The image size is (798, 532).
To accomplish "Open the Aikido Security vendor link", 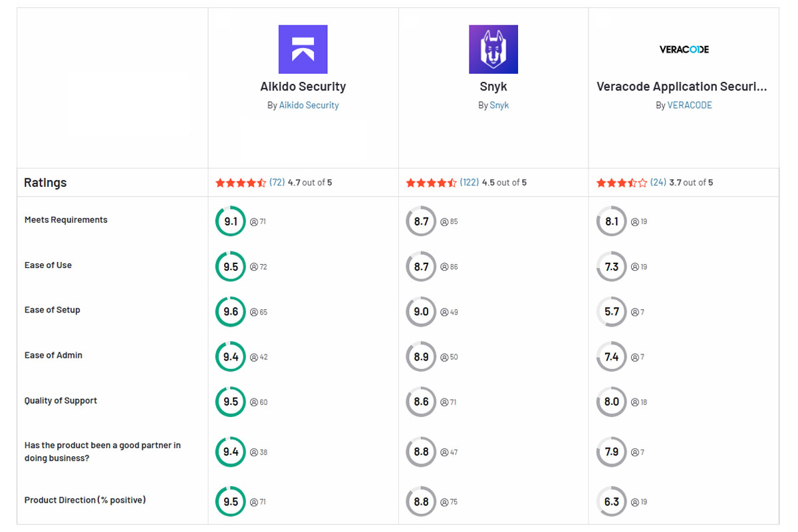I will [x=309, y=105].
